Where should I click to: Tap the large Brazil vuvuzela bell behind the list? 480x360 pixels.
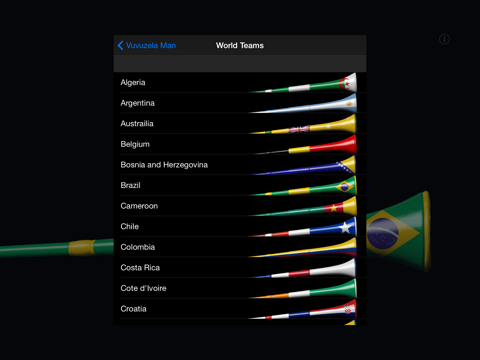pyautogui.click(x=398, y=232)
